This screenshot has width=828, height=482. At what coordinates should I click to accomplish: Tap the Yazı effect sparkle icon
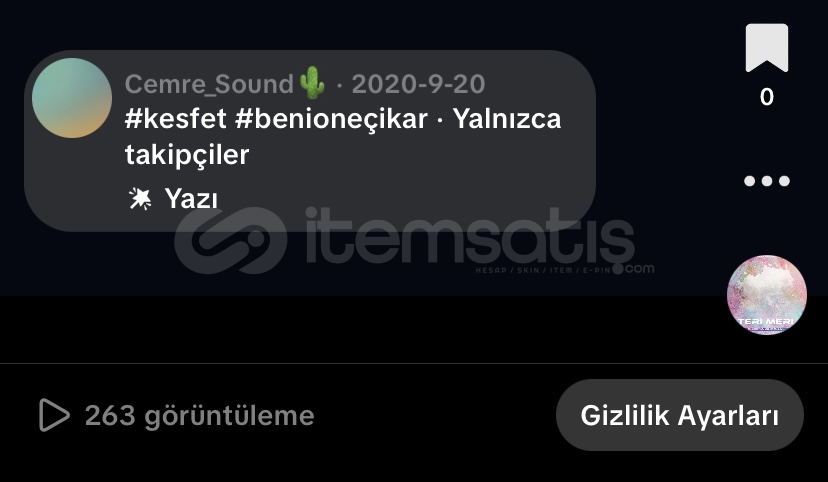pyautogui.click(x=140, y=199)
